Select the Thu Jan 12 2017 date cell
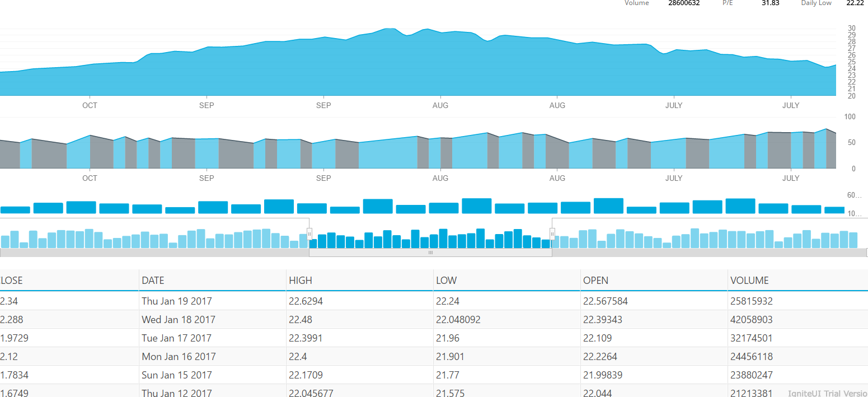This screenshot has width=868, height=397. (x=177, y=393)
